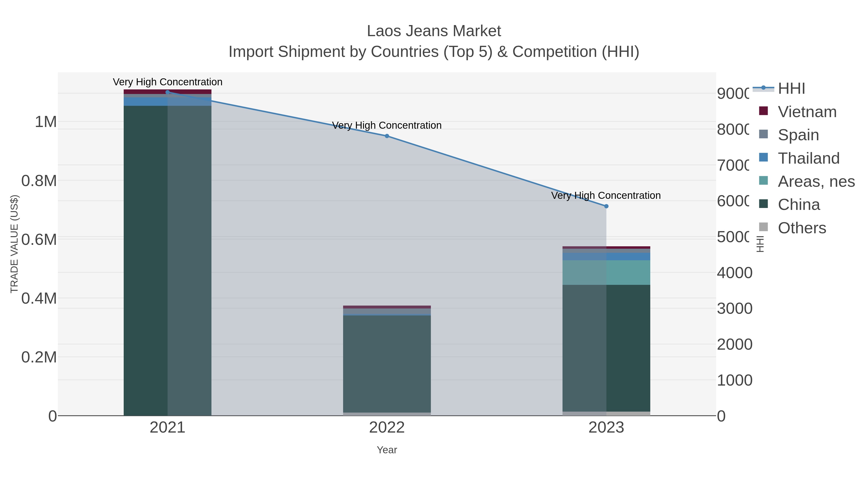Click the 'TRADE VALUE (US$)' axis title
868x488 pixels.
[14, 244]
